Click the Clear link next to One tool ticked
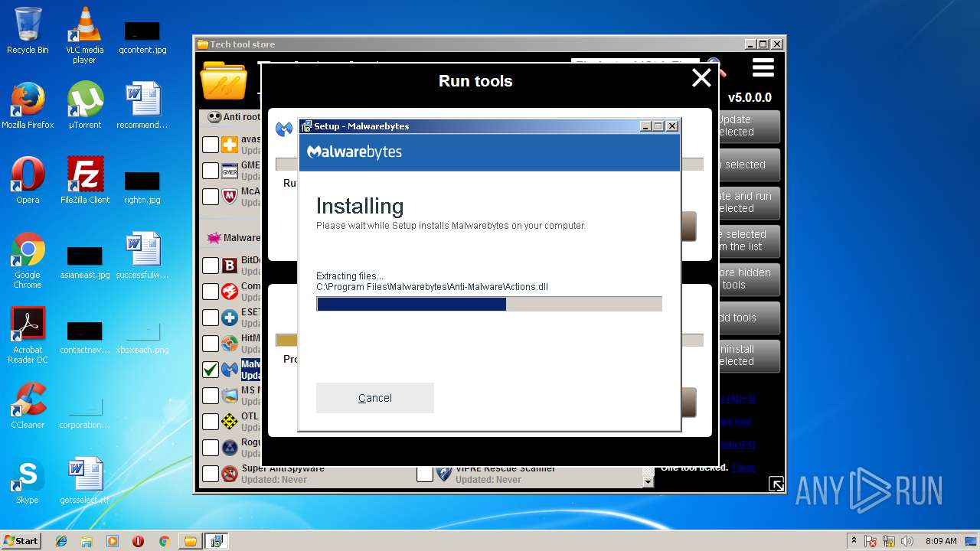The height and width of the screenshot is (551, 980). tap(743, 468)
